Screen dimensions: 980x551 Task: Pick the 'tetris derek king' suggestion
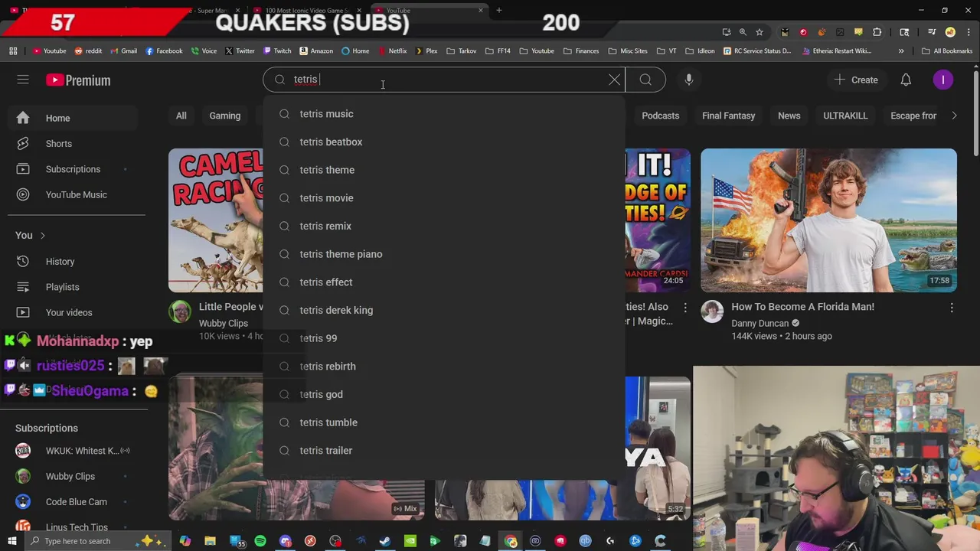pos(444,310)
